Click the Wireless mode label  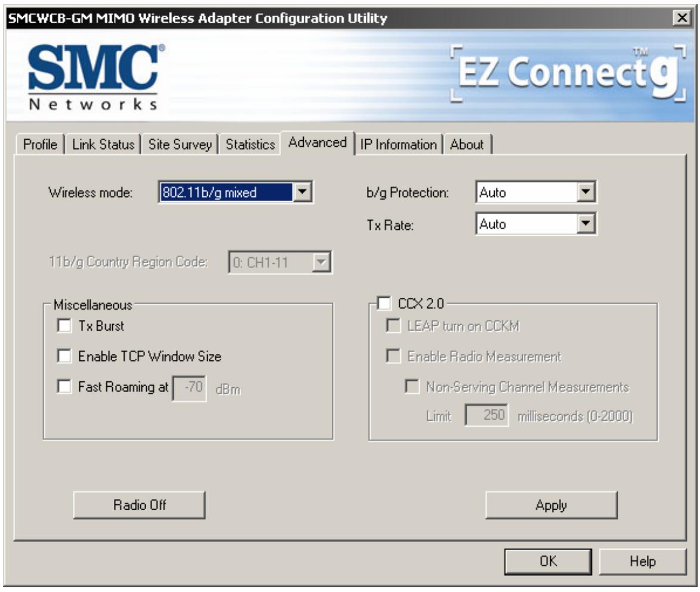[90, 192]
